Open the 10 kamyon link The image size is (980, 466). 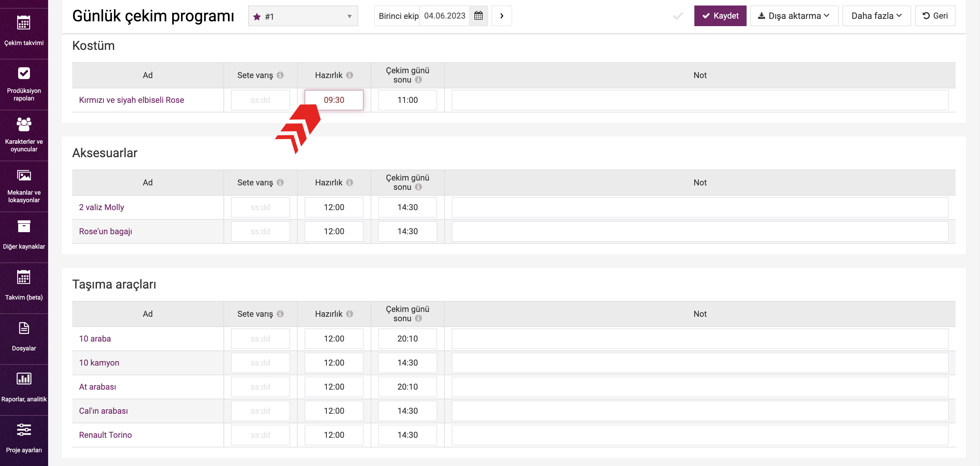tap(99, 363)
